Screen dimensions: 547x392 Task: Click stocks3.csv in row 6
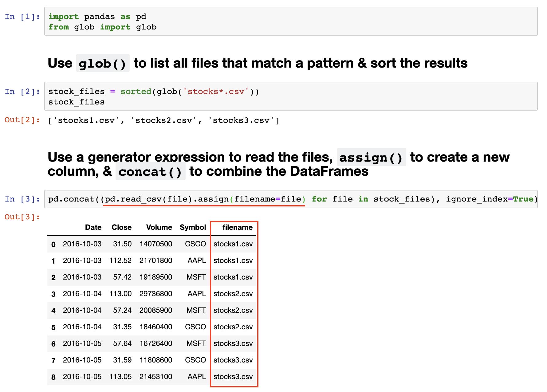(233, 343)
